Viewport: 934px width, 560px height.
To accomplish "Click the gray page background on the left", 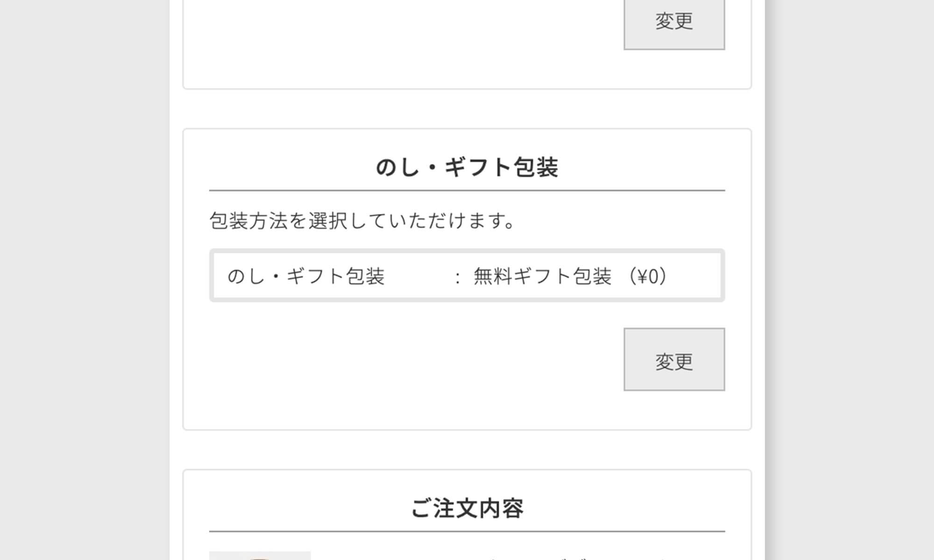I will click(x=84, y=280).
